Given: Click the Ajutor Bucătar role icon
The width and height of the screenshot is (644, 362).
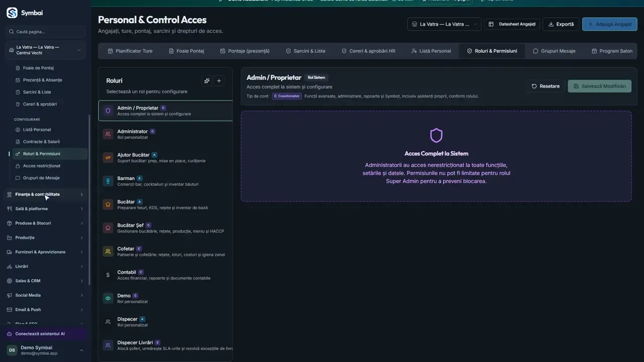Looking at the screenshot, I should [x=108, y=158].
